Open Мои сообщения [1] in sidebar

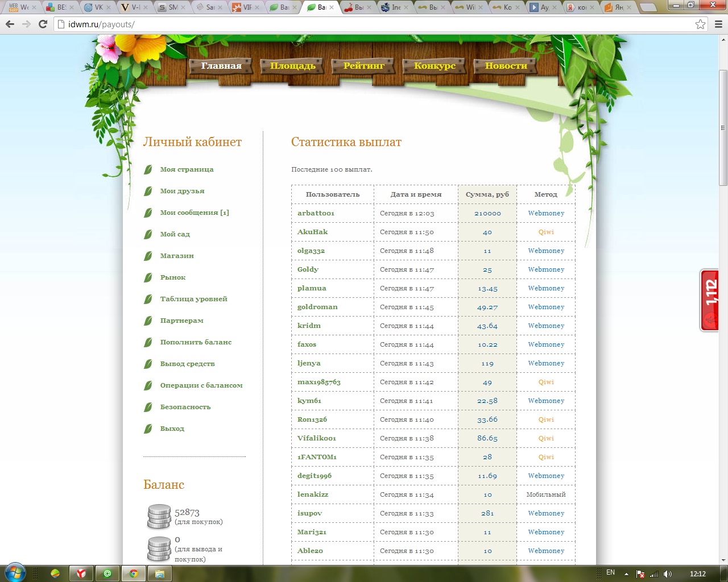(195, 213)
